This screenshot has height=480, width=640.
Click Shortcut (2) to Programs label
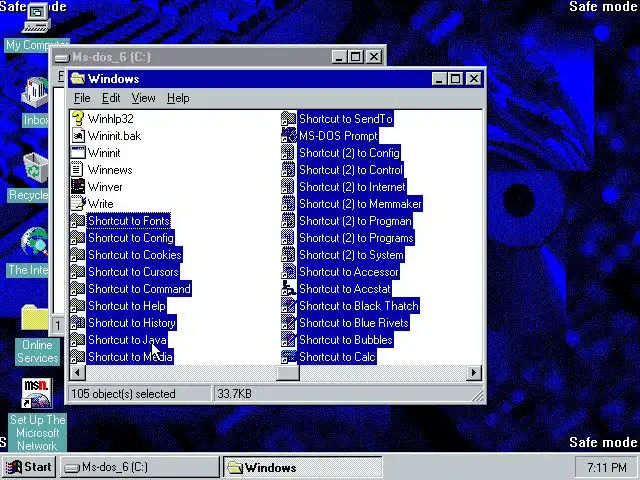click(x=356, y=238)
